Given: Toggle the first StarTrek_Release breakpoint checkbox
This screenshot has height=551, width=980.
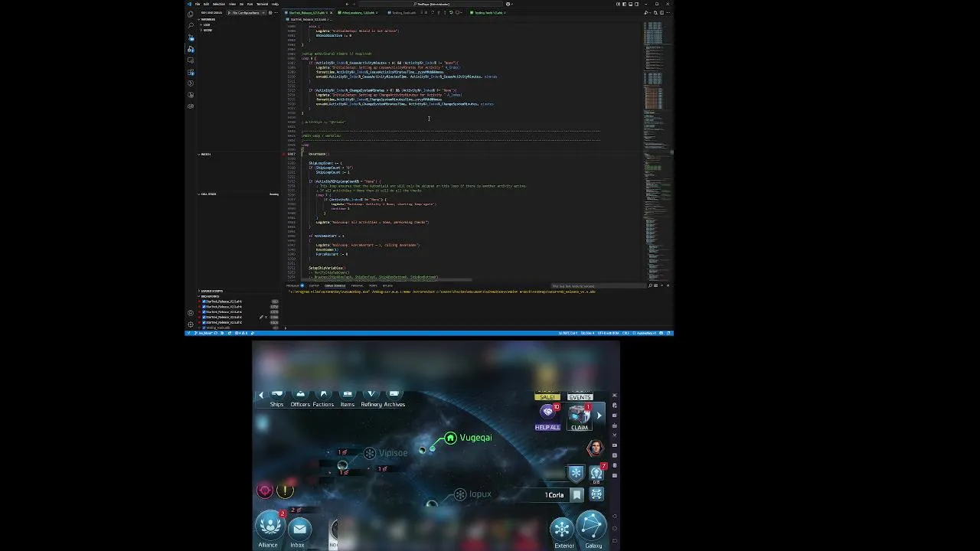Looking at the screenshot, I should point(204,302).
